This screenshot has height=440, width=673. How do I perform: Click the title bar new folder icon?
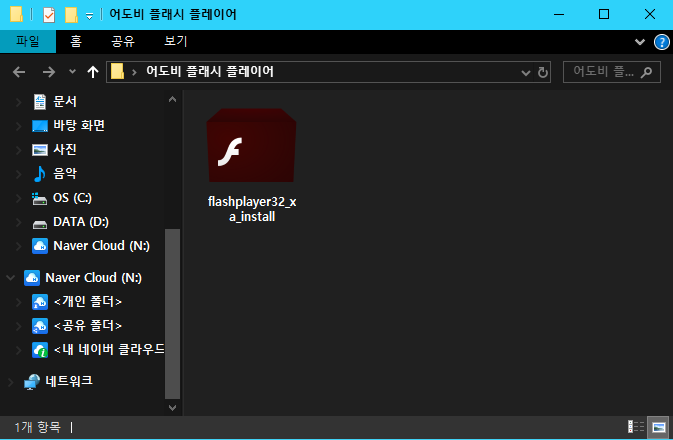click(71, 15)
